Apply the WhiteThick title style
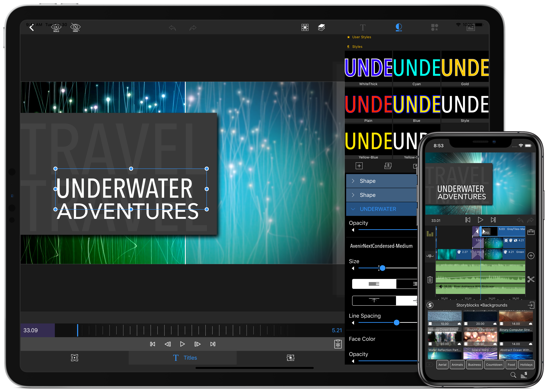The width and height of the screenshot is (548, 392). pyautogui.click(x=368, y=69)
